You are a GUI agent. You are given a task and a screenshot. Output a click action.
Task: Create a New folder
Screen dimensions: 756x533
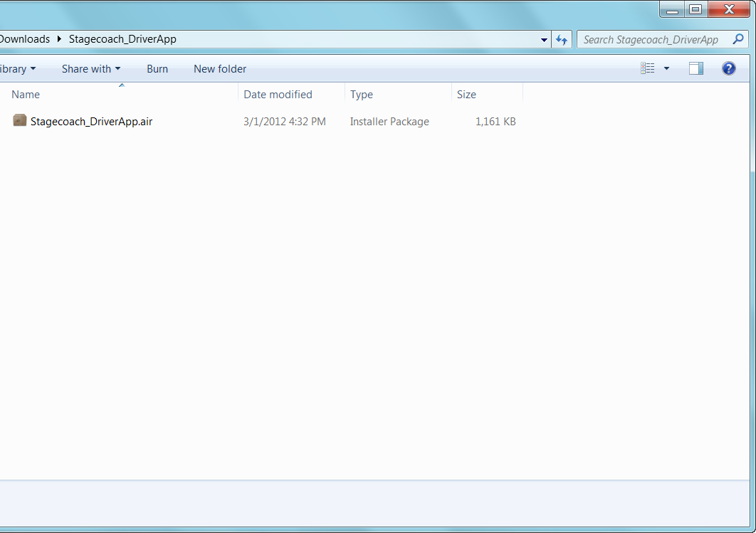[x=220, y=69]
